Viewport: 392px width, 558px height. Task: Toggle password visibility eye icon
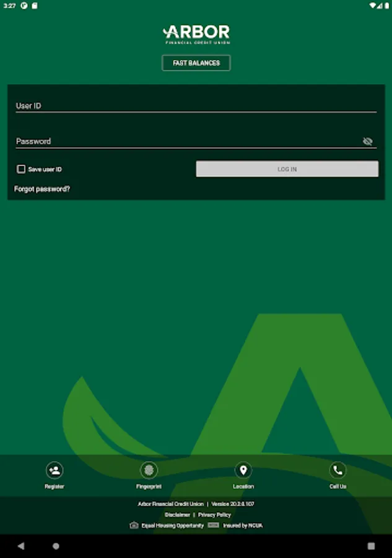pyautogui.click(x=367, y=141)
